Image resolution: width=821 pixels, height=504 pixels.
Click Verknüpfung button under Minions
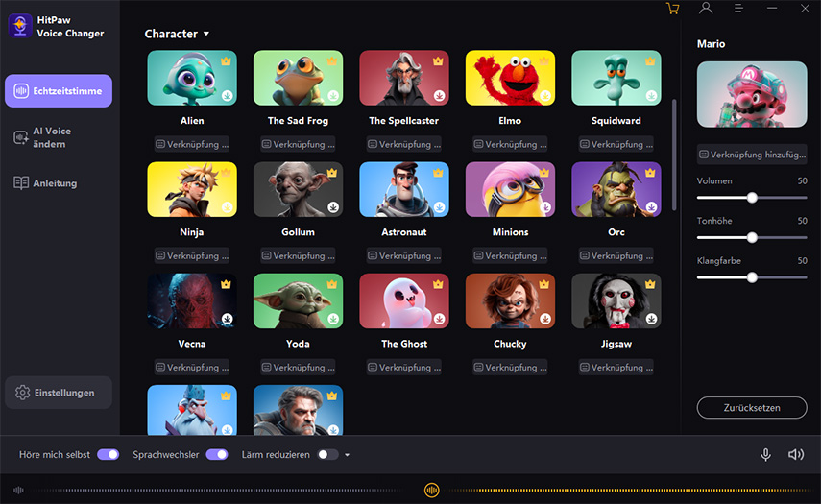pyautogui.click(x=510, y=255)
